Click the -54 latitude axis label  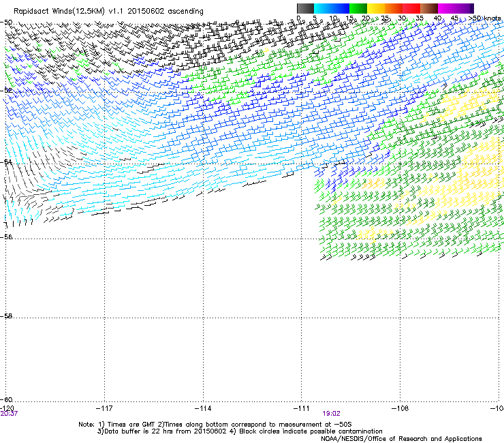coord(6,162)
